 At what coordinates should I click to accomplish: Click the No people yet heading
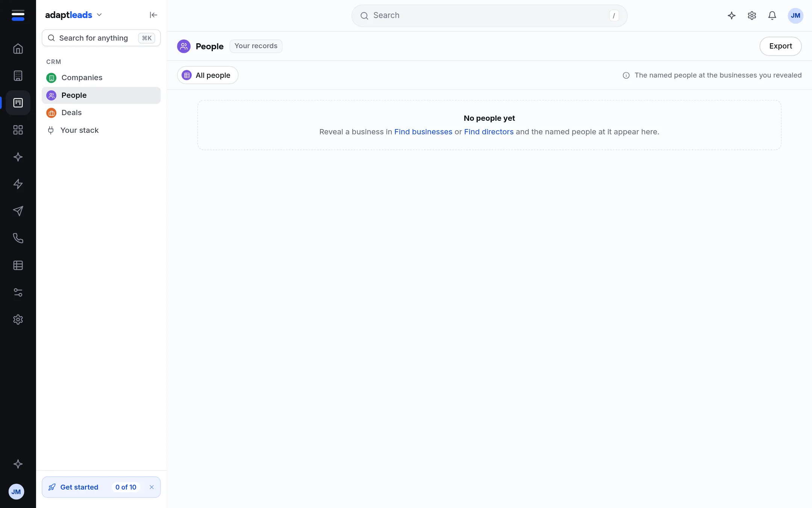pyautogui.click(x=489, y=118)
